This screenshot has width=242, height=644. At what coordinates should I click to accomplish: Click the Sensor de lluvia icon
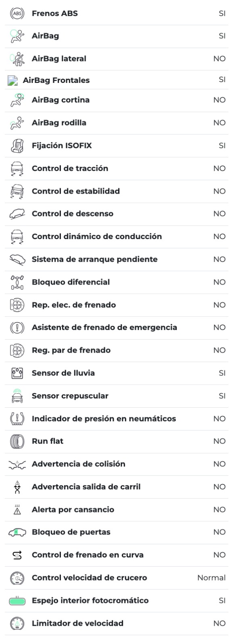click(17, 373)
